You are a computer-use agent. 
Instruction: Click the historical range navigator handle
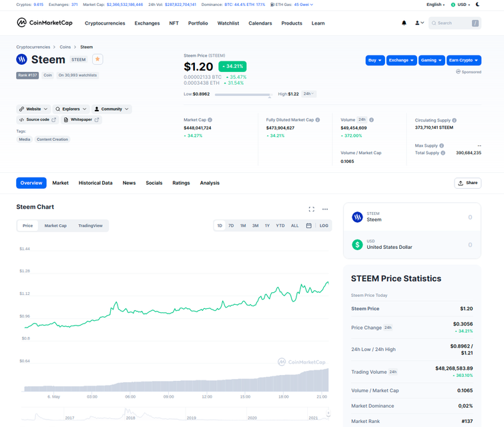point(328,413)
